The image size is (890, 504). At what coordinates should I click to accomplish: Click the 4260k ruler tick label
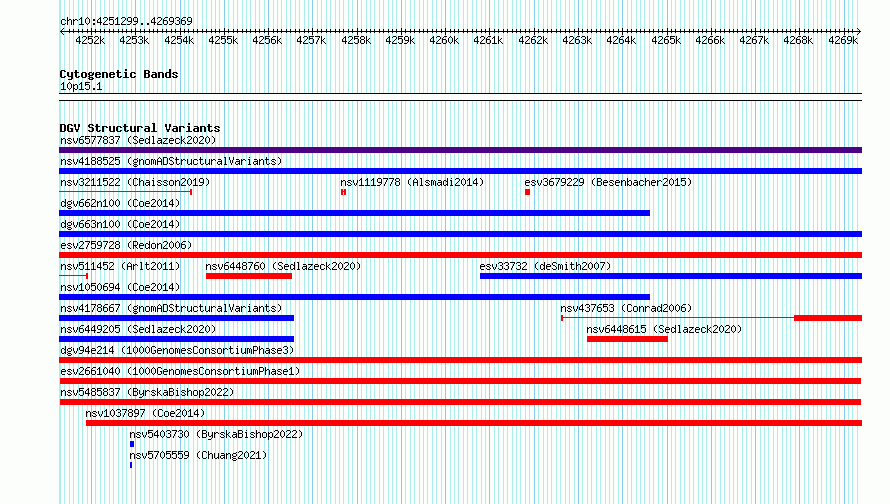pyautogui.click(x=444, y=40)
